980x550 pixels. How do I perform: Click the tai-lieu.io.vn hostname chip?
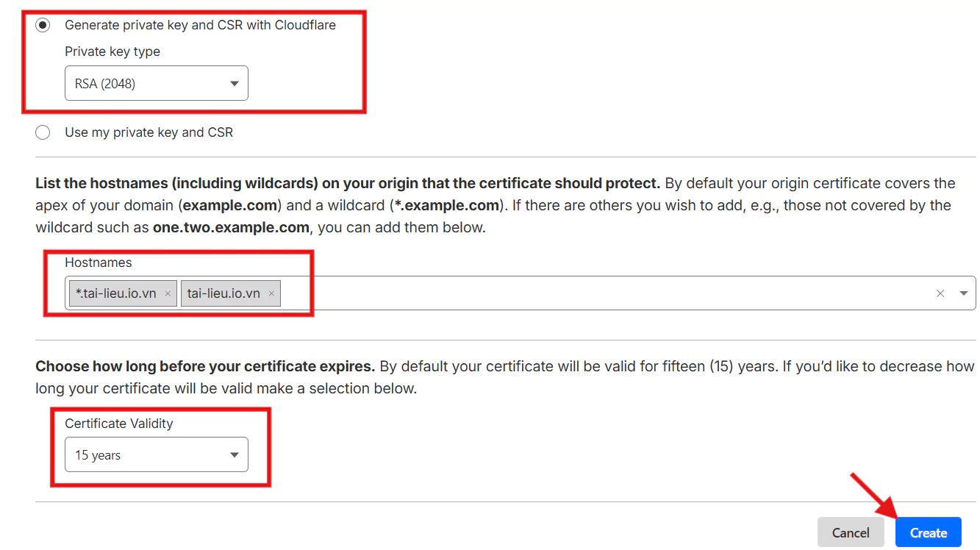[223, 293]
